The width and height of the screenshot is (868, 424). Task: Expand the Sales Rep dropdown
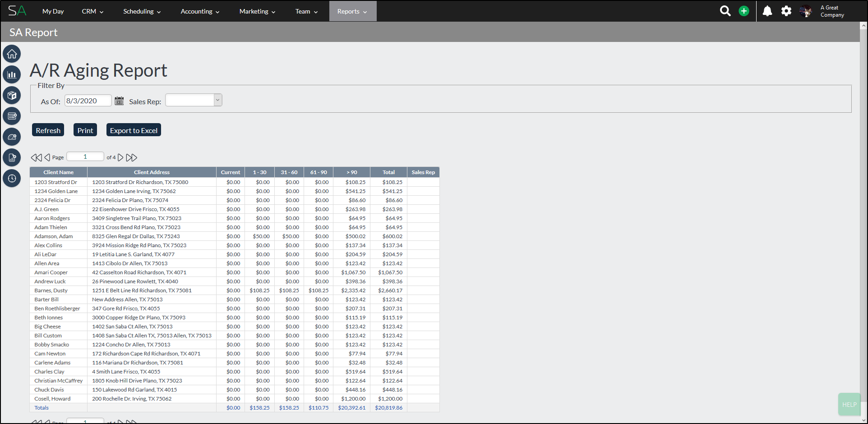[x=218, y=100]
